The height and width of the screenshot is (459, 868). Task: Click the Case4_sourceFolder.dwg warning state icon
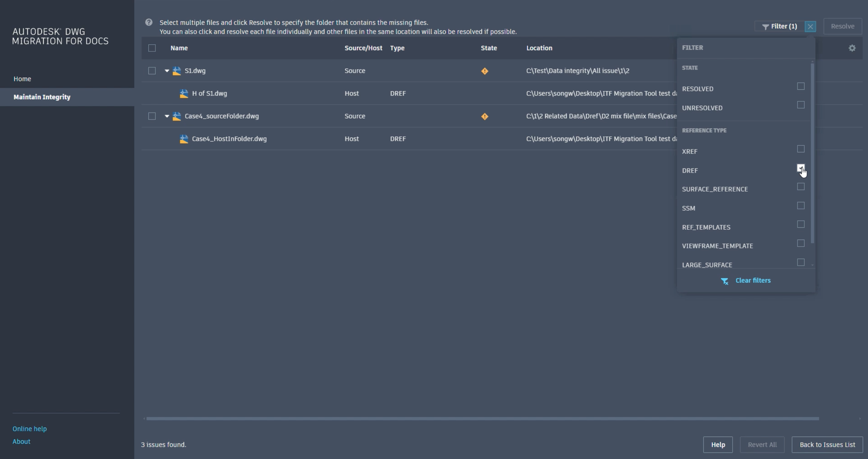[x=484, y=116]
